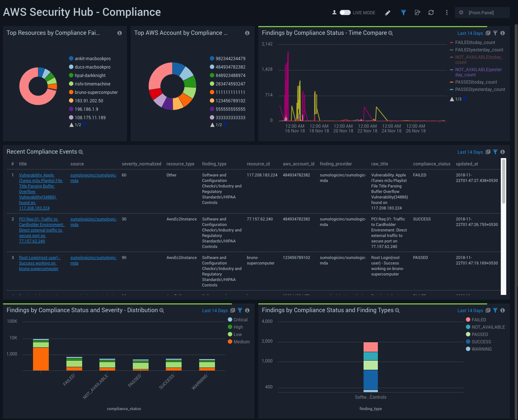Toggle LIVE MODE off
The width and height of the screenshot is (518, 420).
(345, 12)
